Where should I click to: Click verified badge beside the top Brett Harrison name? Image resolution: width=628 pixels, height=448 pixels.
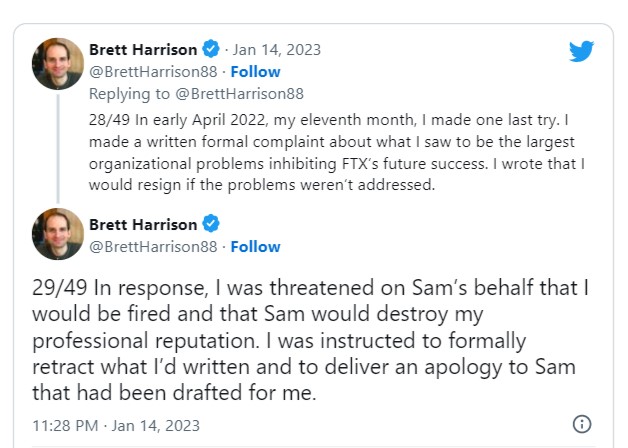211,49
